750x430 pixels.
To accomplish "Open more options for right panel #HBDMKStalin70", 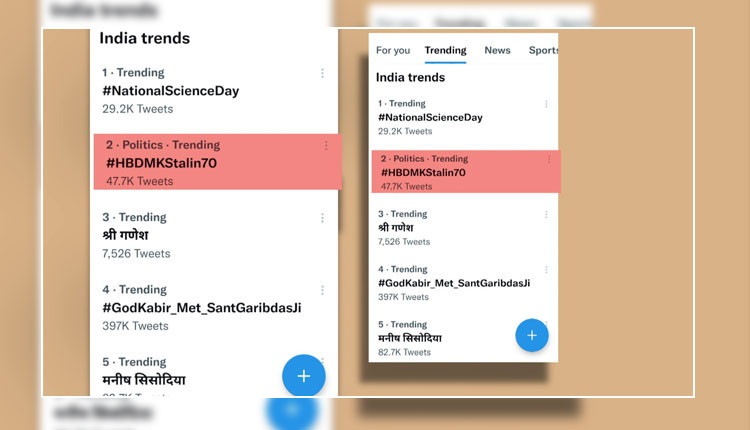I will tap(549, 159).
